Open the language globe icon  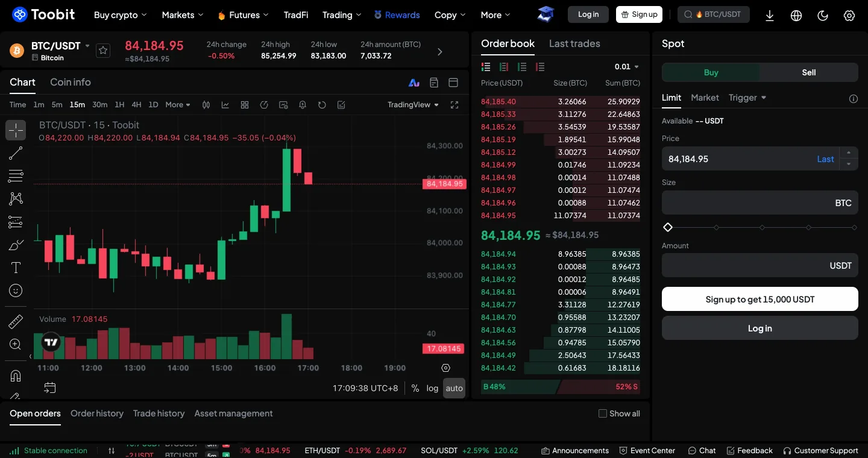tap(796, 16)
